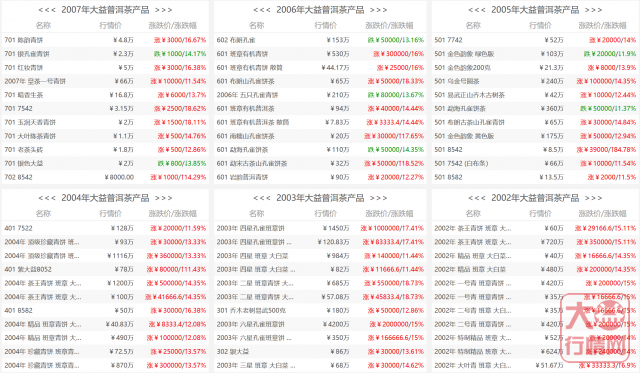Click the ¥720万 price in the 2002 table

pos(552,242)
